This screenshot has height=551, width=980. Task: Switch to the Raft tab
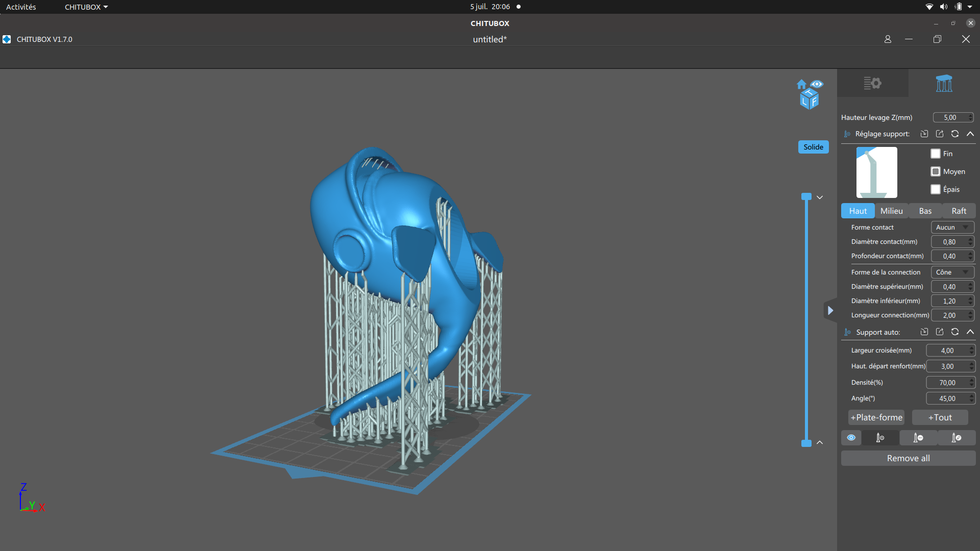[x=959, y=211]
